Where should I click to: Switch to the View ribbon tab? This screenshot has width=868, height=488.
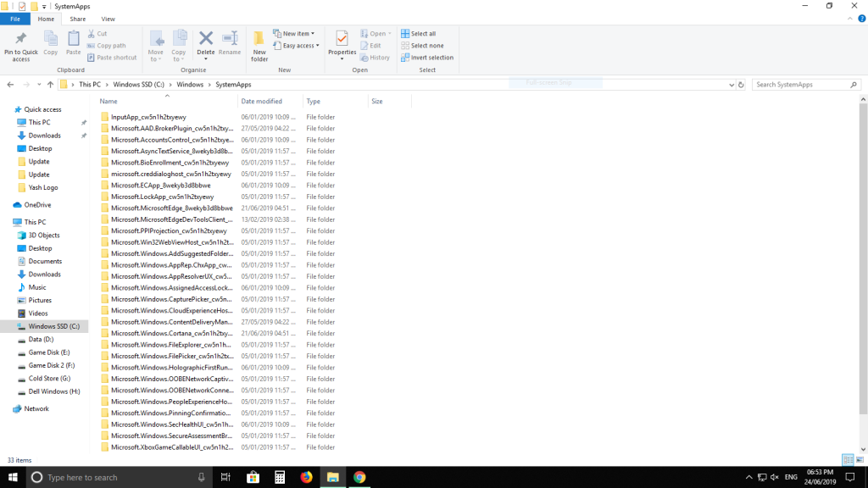(108, 18)
